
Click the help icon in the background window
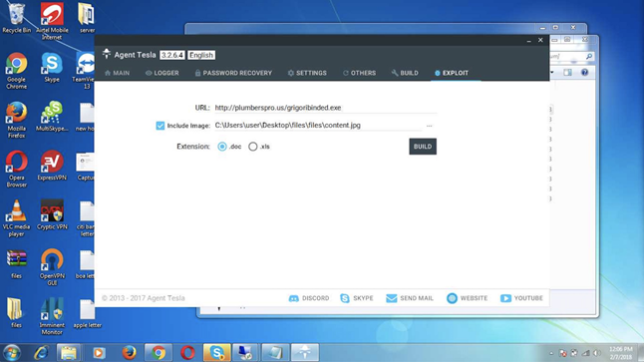pos(584,73)
